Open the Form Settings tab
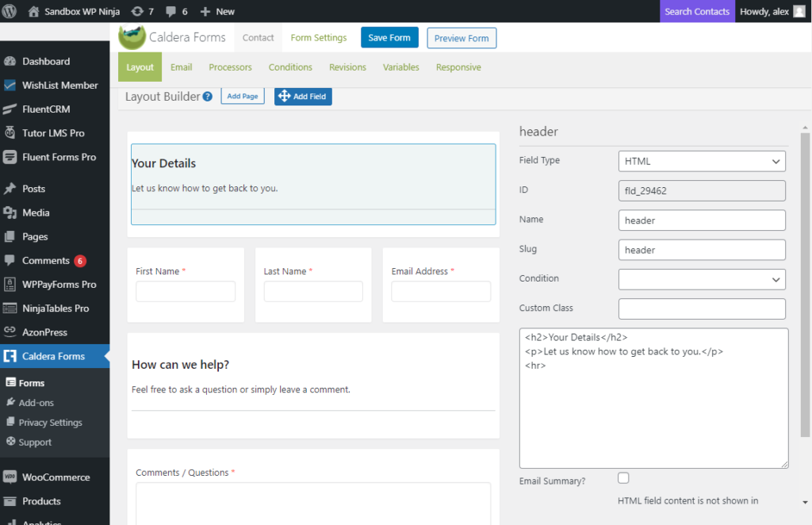 (x=318, y=37)
